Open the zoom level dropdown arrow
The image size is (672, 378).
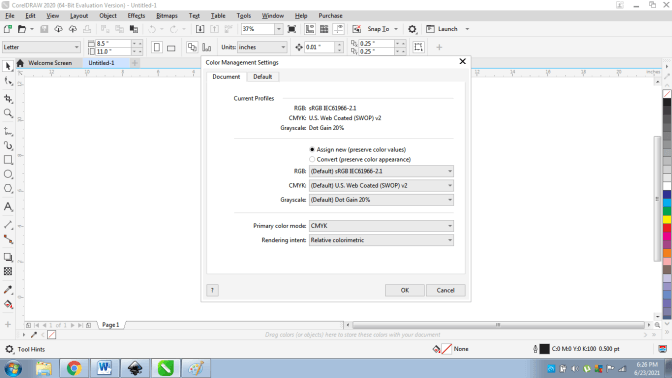(x=279, y=29)
